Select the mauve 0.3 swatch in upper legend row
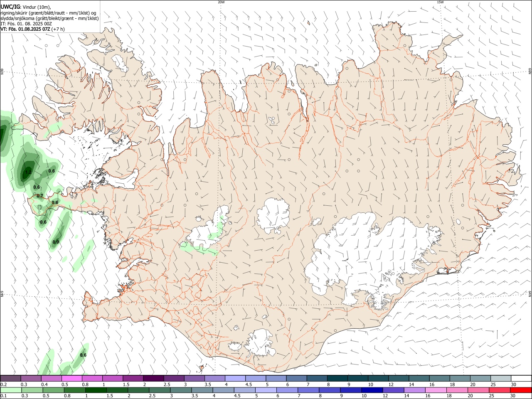This screenshot has width=532, height=399. [x=31, y=378]
